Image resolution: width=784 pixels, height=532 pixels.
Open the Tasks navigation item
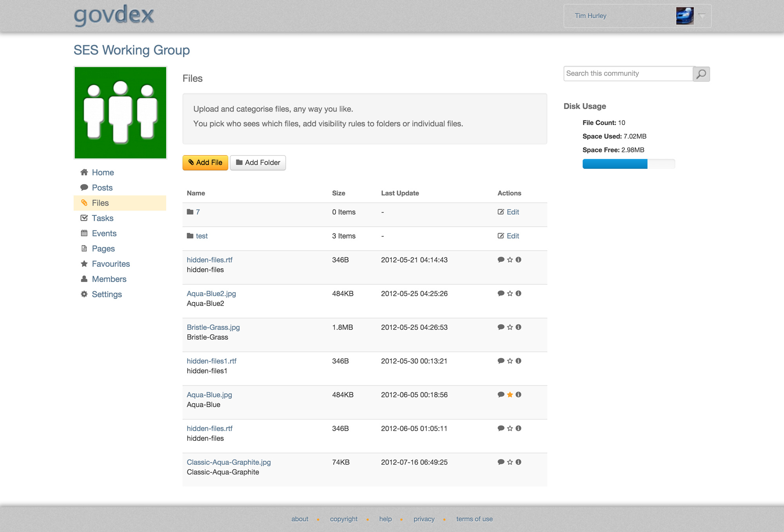coord(102,217)
